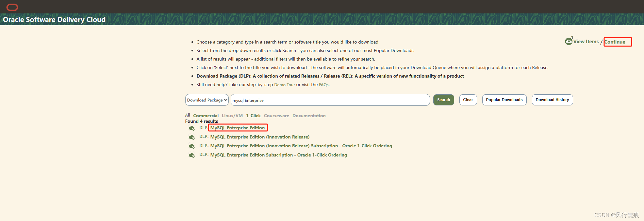The height and width of the screenshot is (221, 644).
Task: Select the Documentation filter tab
Action: click(309, 116)
